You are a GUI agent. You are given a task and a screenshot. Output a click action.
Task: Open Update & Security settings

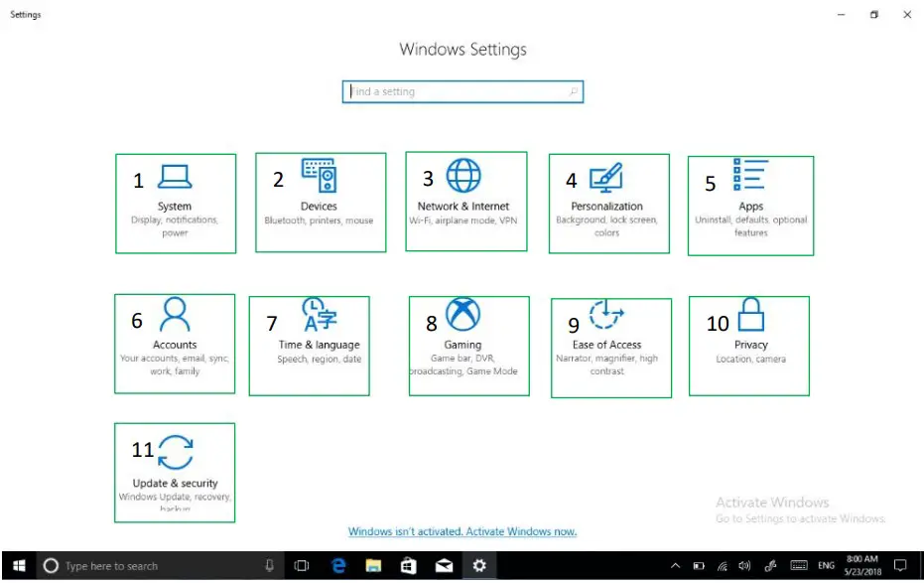click(175, 472)
